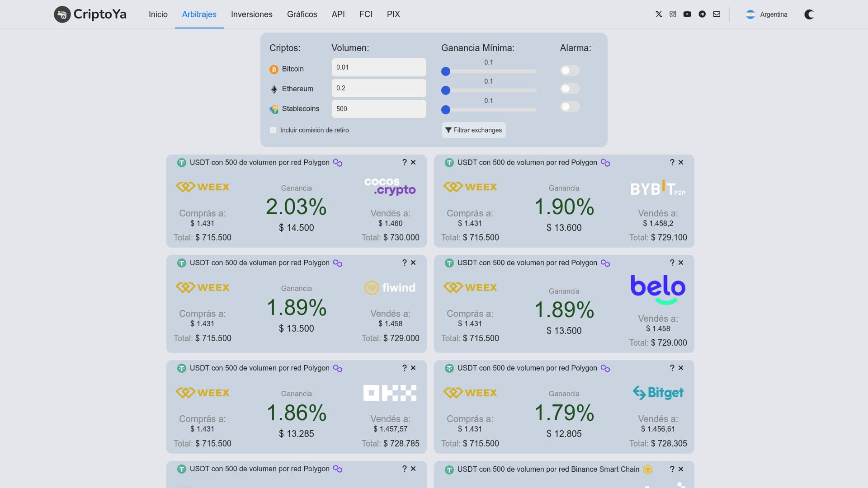Open the Telegram icon in header

pyautogui.click(x=702, y=14)
